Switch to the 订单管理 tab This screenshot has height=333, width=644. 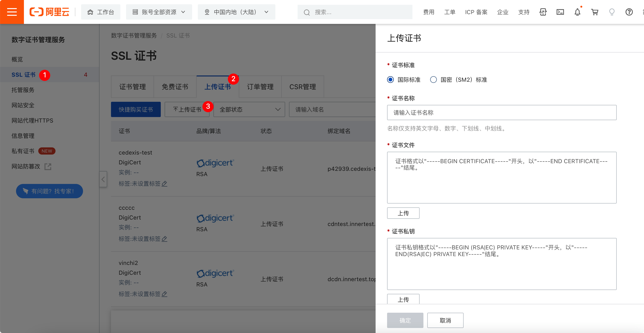tap(260, 87)
